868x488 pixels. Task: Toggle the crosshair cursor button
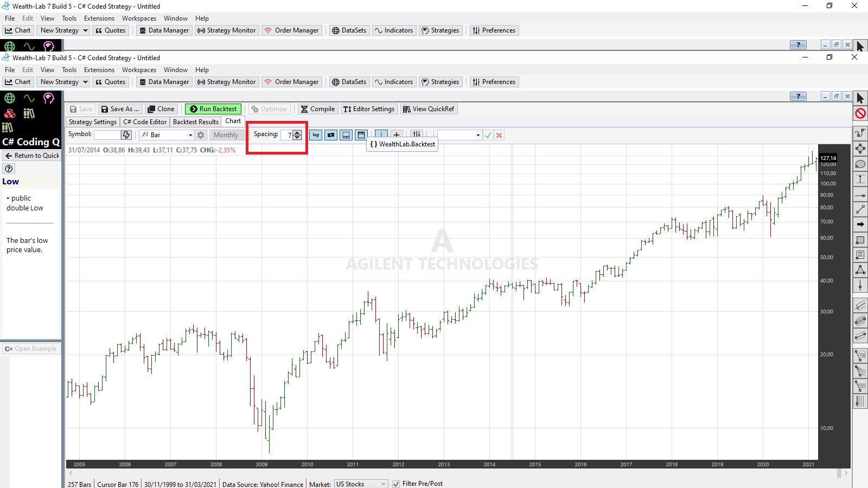[381, 134]
